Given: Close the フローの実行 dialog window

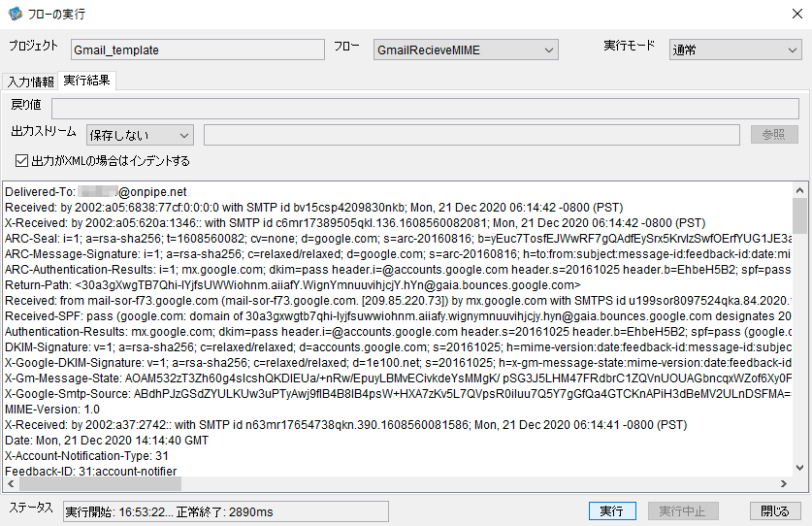Looking at the screenshot, I should coord(797,14).
